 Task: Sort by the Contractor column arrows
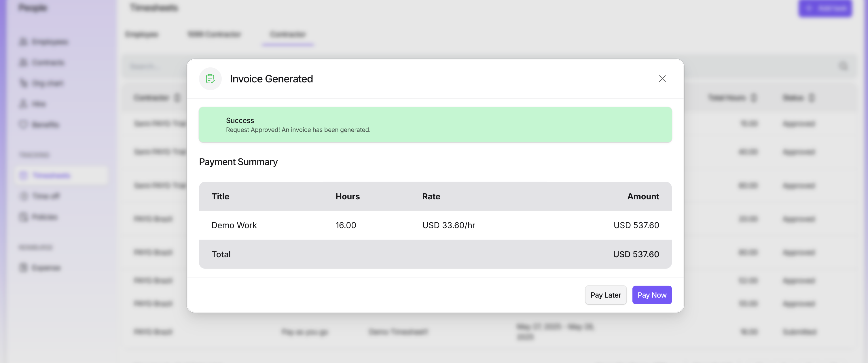coord(177,98)
